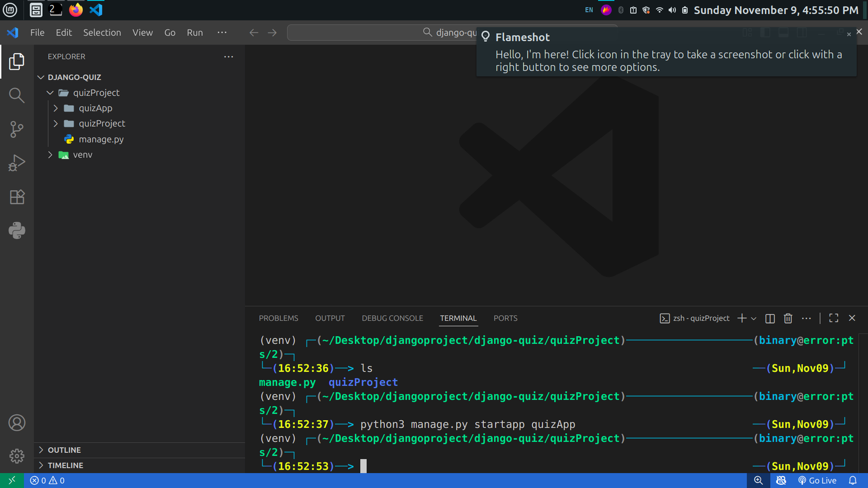Viewport: 868px width, 488px height.
Task: Click errors and warnings status indicator
Action: pos(47,480)
